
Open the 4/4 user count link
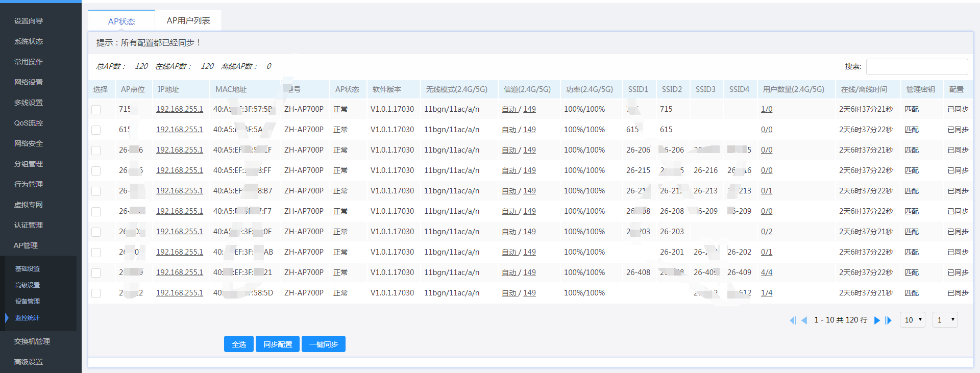[x=766, y=272]
